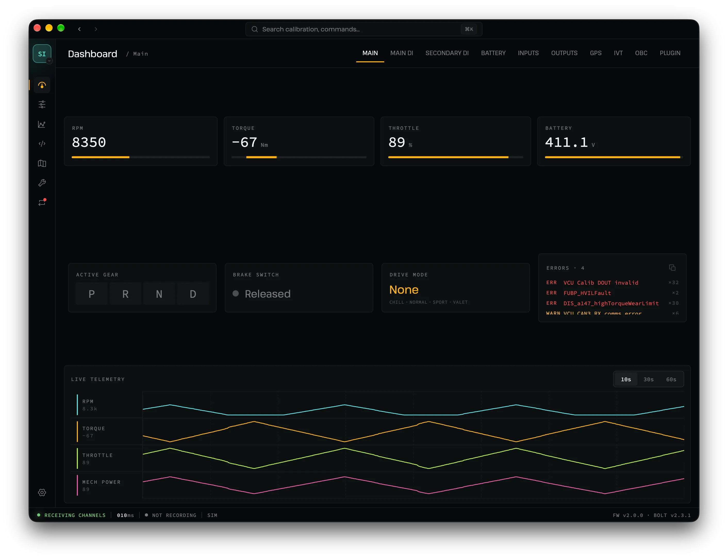Screen dimensions: 728x560
Task: Click the cyan RPM telemetry trace
Action: click(413, 410)
